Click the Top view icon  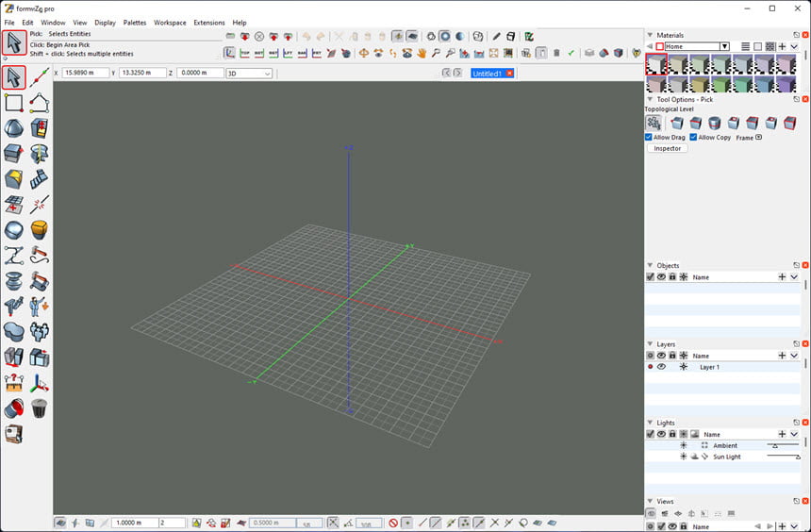244,53
